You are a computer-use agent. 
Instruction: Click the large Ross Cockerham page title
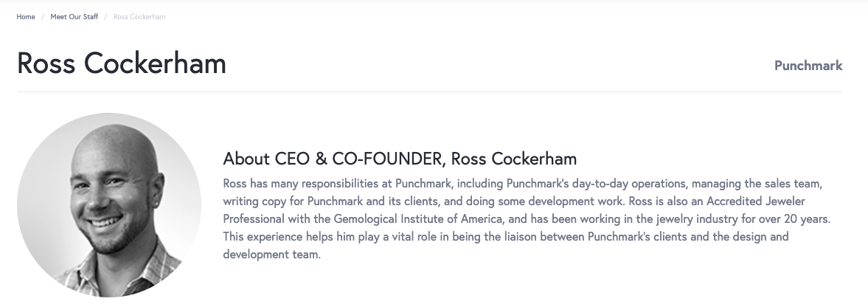point(122,63)
